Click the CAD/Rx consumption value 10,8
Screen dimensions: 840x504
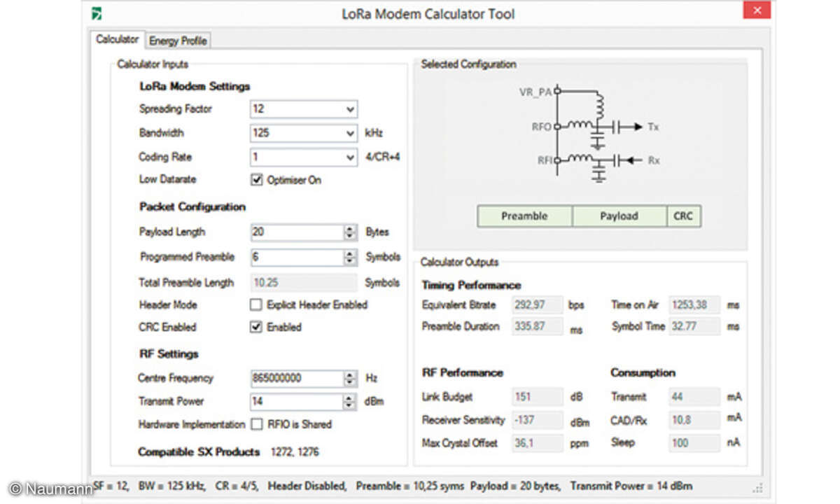click(x=694, y=420)
